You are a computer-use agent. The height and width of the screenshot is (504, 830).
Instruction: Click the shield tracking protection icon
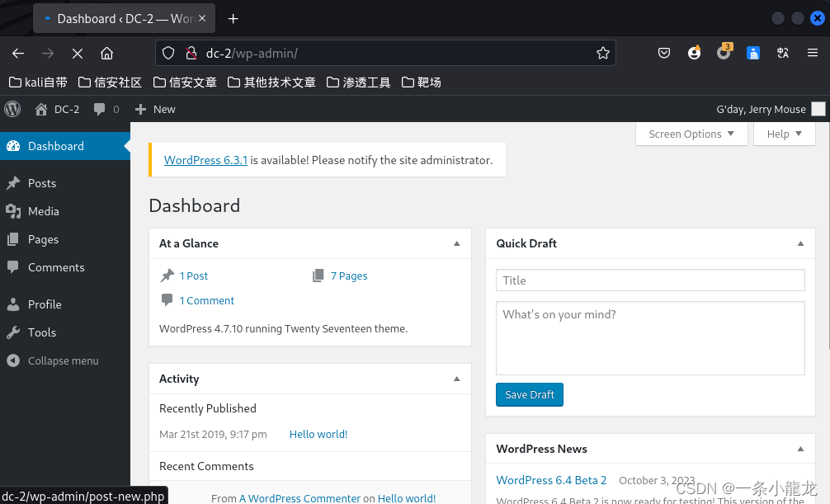click(168, 53)
